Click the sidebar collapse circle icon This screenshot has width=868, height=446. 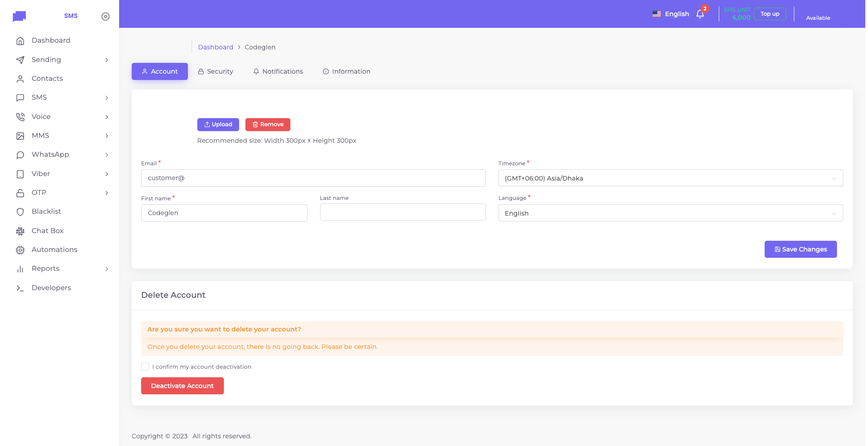pyautogui.click(x=106, y=17)
